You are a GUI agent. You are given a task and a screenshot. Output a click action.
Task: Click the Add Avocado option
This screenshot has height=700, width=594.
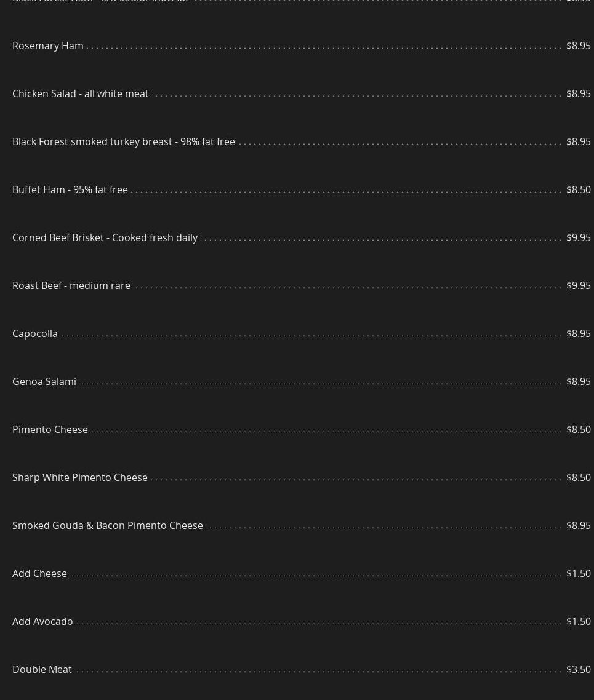[42, 621]
